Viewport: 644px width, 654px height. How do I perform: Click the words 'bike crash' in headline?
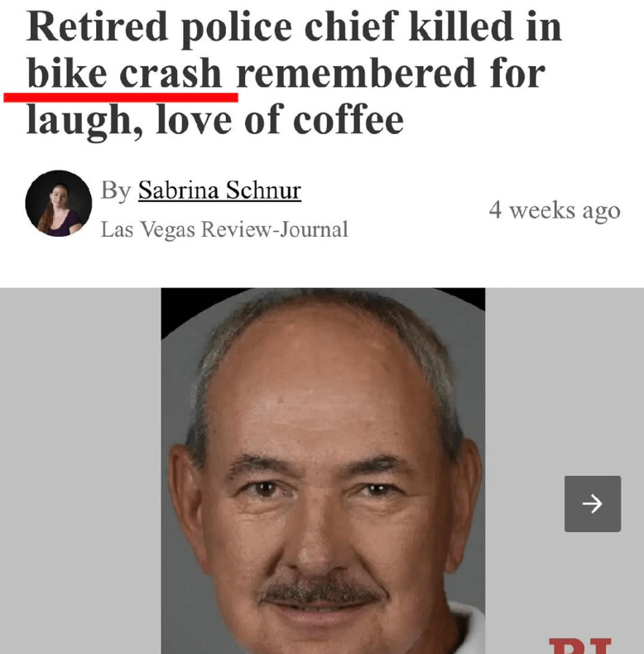coord(124,74)
